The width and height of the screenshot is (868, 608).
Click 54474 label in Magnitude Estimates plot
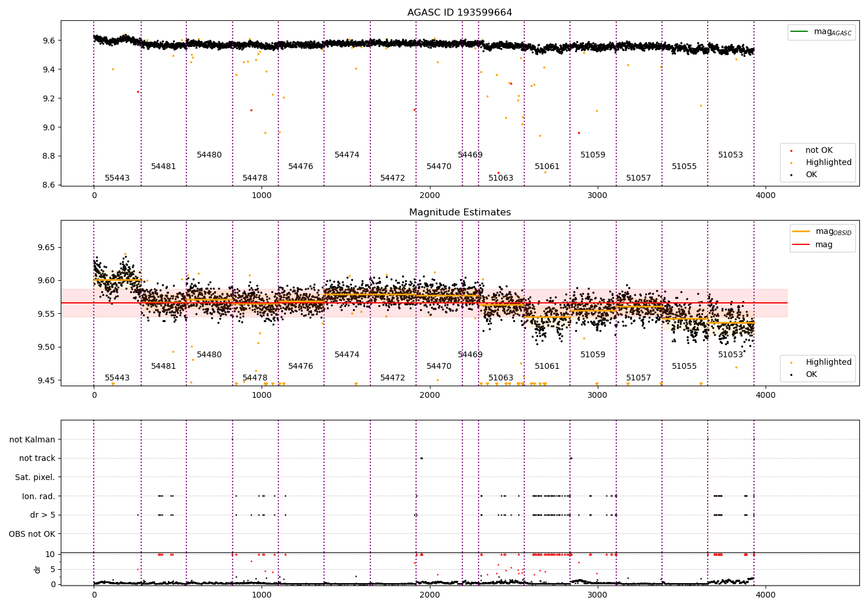click(x=347, y=355)
